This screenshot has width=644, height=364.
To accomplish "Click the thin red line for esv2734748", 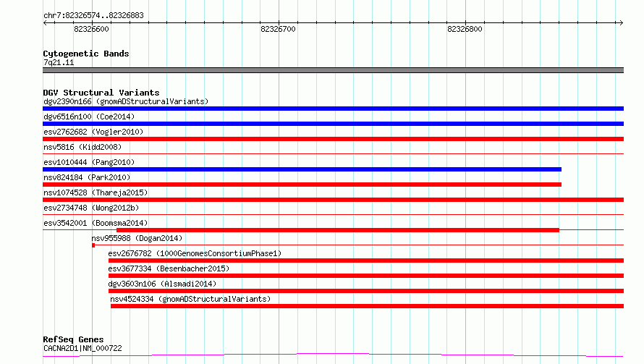I will 333,214.
